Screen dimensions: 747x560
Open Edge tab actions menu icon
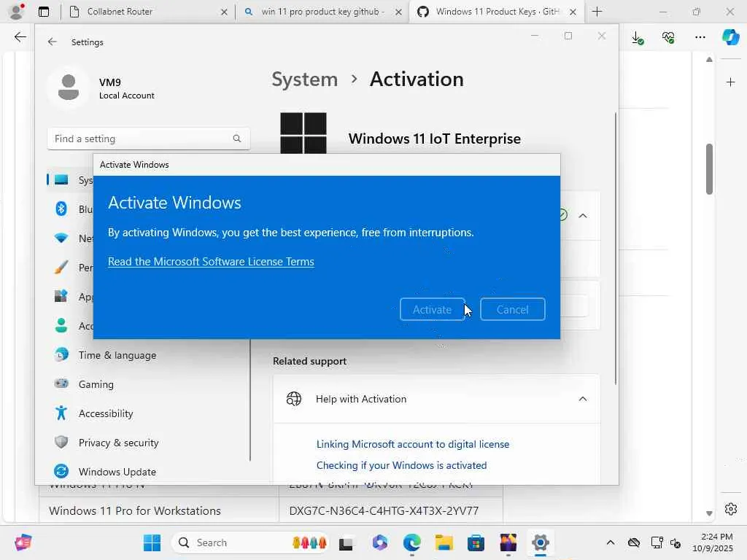point(44,12)
